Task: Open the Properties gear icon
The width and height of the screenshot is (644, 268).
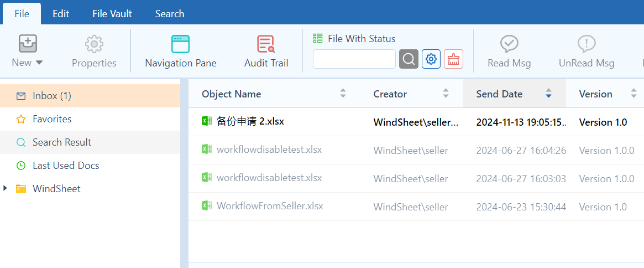Action: pyautogui.click(x=94, y=44)
